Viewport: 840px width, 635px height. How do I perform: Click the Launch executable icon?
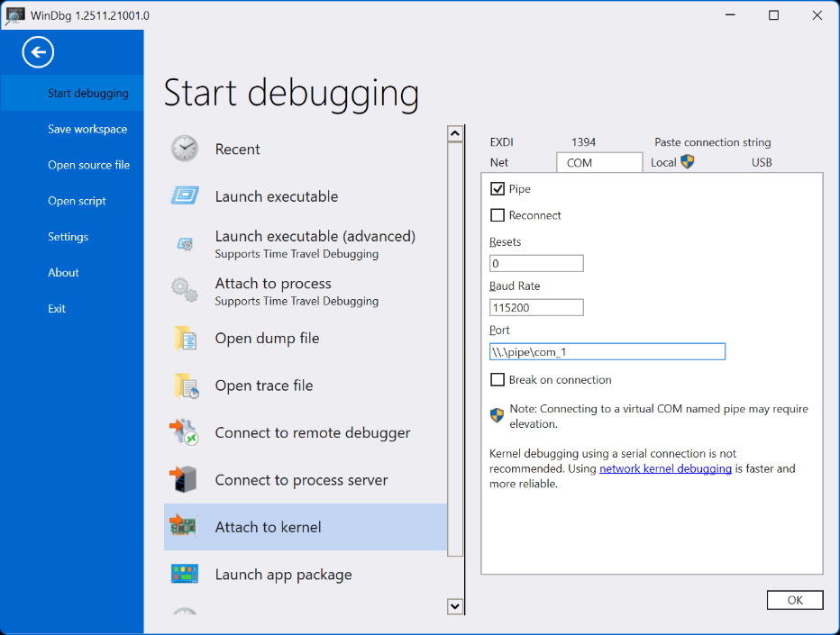185,196
